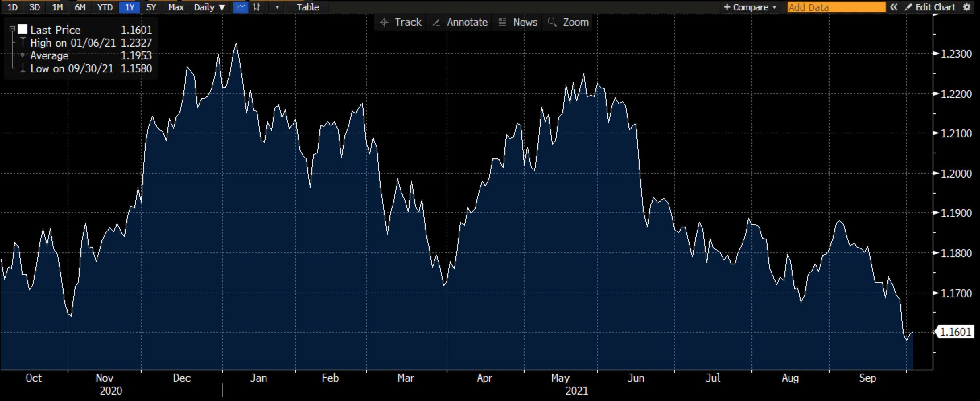The width and height of the screenshot is (980, 401).
Task: Collapse the panel using the double-chevron icon
Action: click(894, 7)
